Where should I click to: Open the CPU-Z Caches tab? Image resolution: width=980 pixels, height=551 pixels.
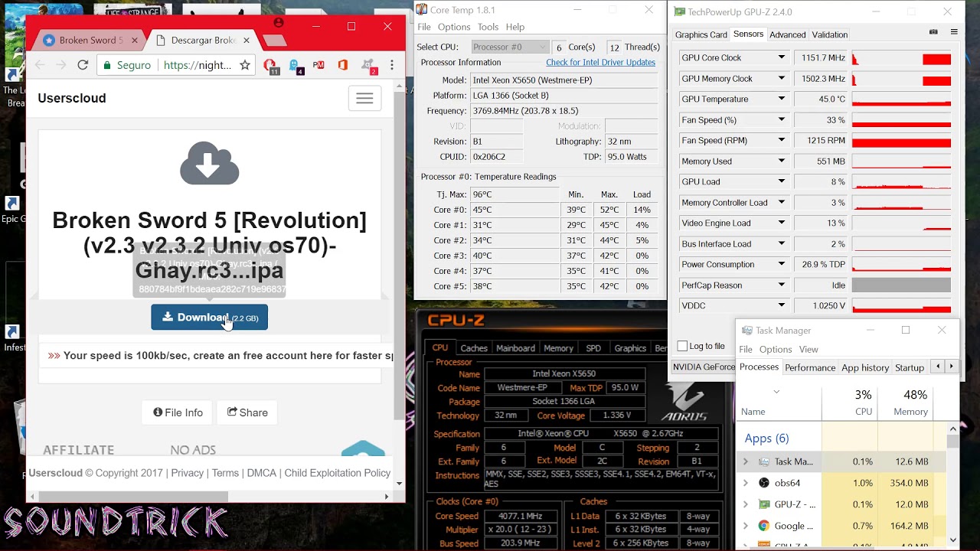click(473, 348)
